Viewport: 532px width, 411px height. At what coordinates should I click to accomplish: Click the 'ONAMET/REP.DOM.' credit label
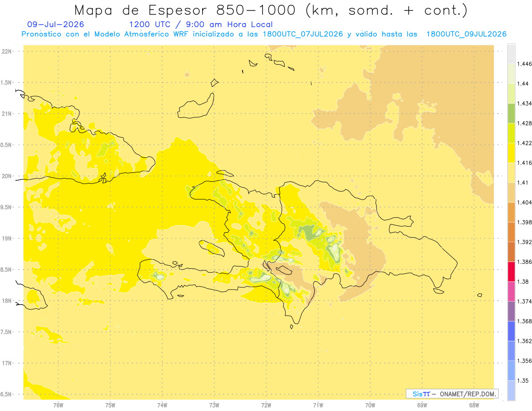click(469, 394)
